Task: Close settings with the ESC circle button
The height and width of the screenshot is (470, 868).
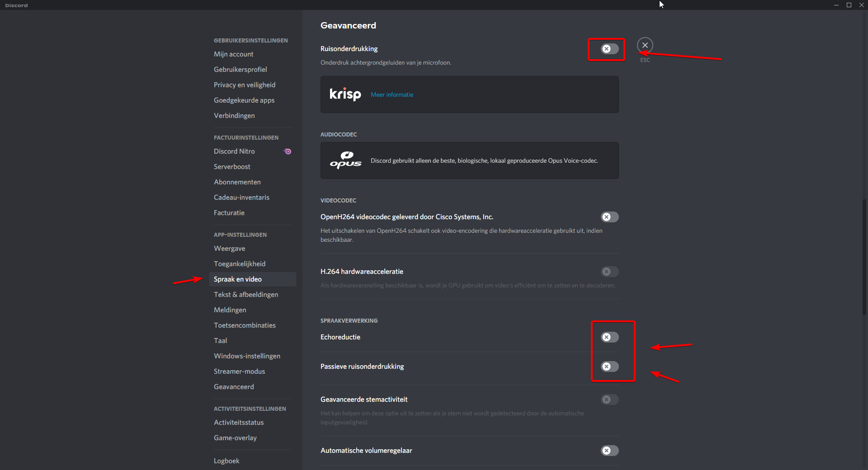Action: click(645, 45)
